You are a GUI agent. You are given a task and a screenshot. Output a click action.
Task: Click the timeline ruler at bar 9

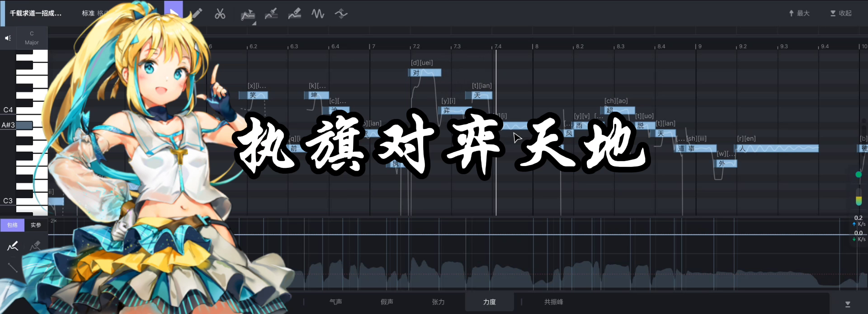click(699, 46)
